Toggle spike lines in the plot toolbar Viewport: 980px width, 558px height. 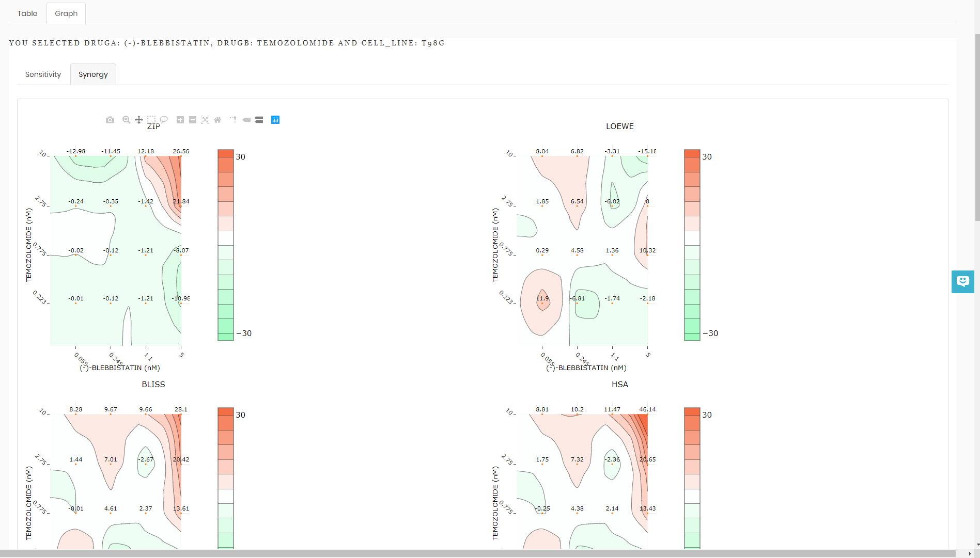[234, 120]
